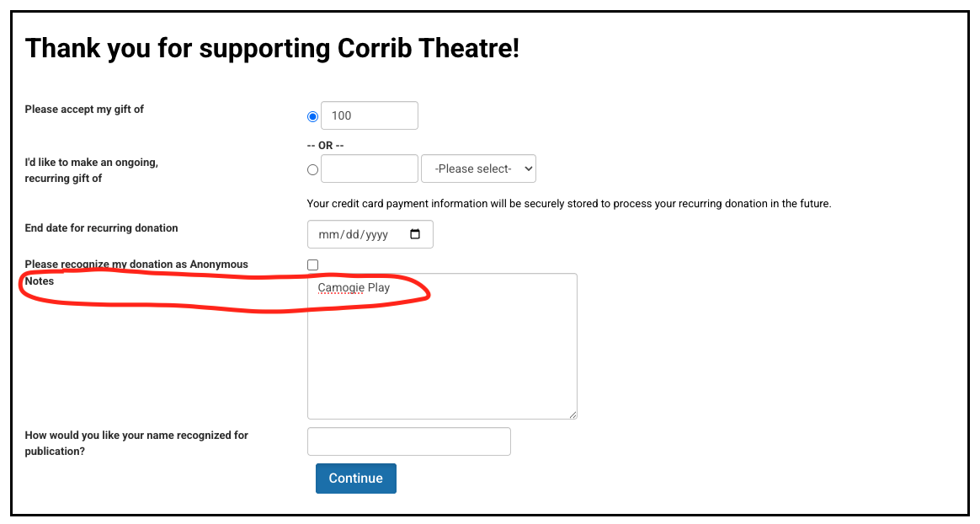980x524 pixels.
Task: Click the name recognition for publication field
Action: click(408, 441)
